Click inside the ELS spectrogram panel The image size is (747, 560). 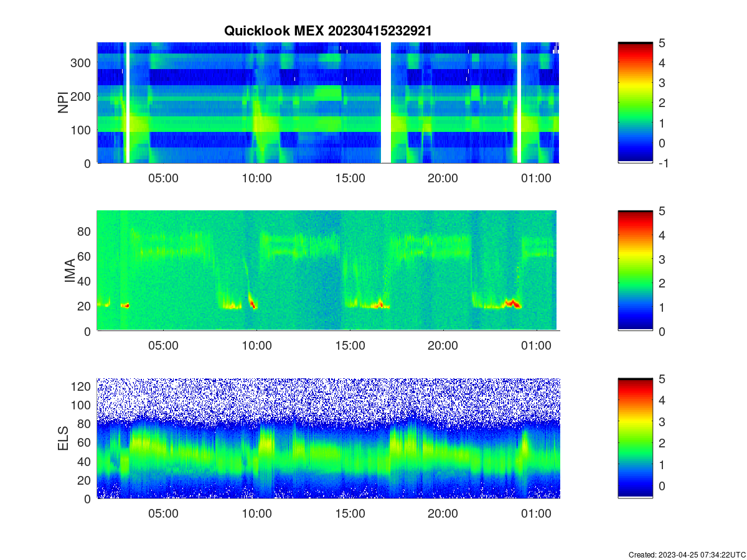[x=328, y=439]
